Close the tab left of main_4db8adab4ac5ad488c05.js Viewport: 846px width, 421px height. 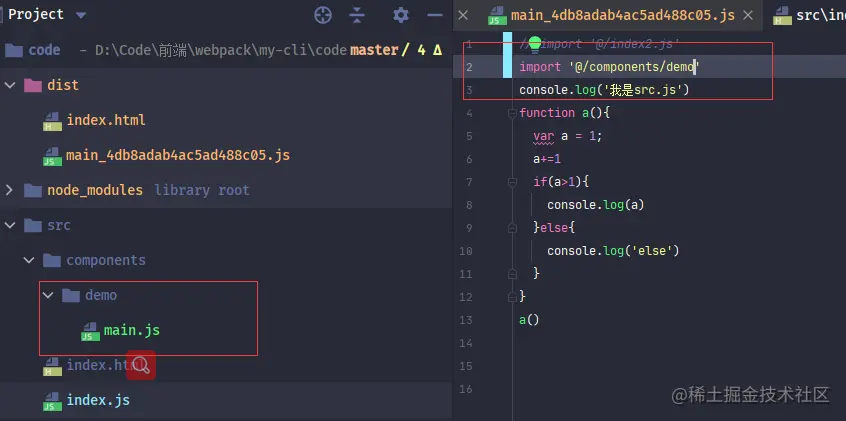tap(463, 15)
